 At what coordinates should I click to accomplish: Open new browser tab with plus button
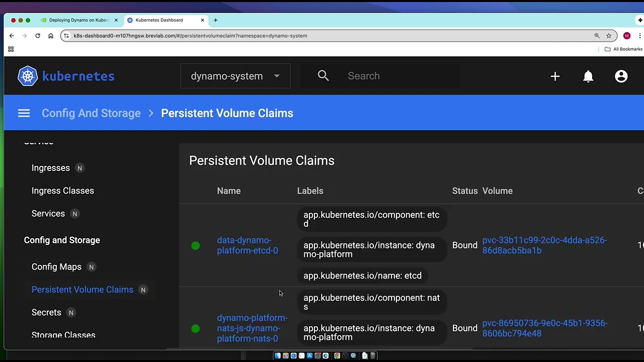[215, 20]
